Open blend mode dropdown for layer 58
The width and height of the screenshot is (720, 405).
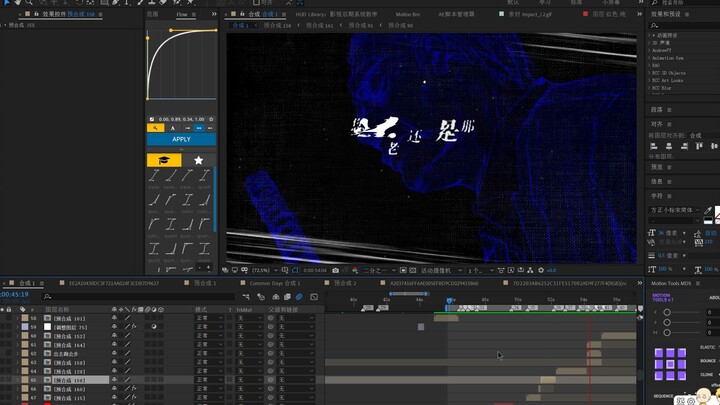[209, 318]
